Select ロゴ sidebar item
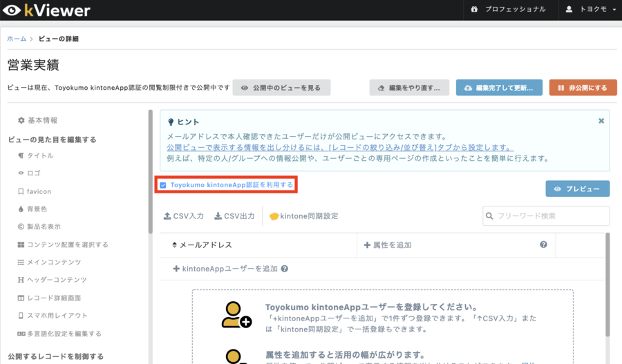Viewport: 622px width, 364px height. coord(29,173)
